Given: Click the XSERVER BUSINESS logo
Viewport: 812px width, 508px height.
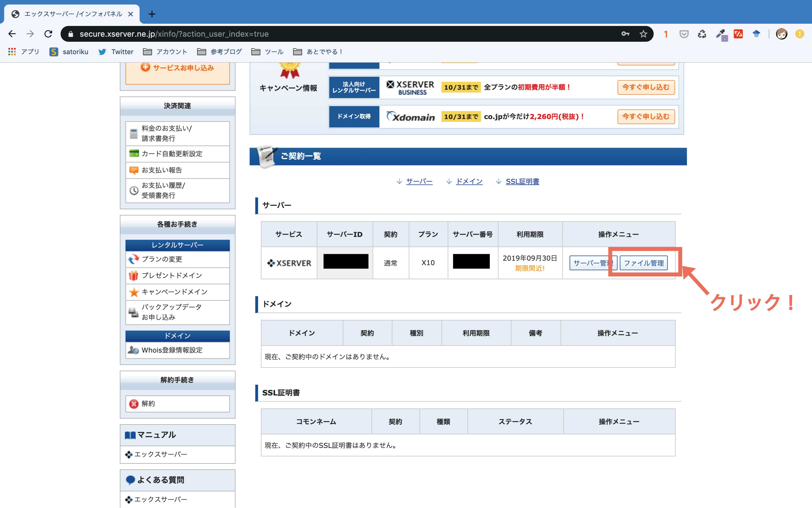Looking at the screenshot, I should point(410,88).
